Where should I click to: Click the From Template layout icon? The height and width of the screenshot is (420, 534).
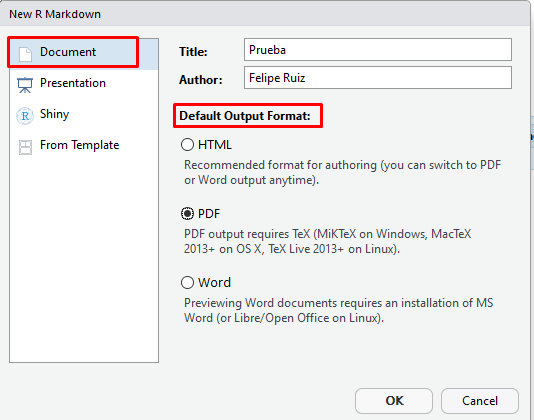[x=25, y=147]
